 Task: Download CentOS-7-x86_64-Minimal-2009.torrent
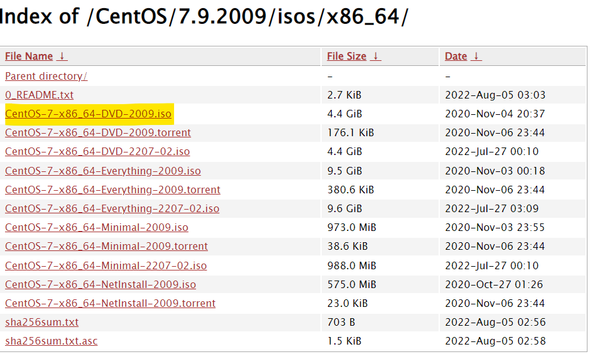(106, 246)
